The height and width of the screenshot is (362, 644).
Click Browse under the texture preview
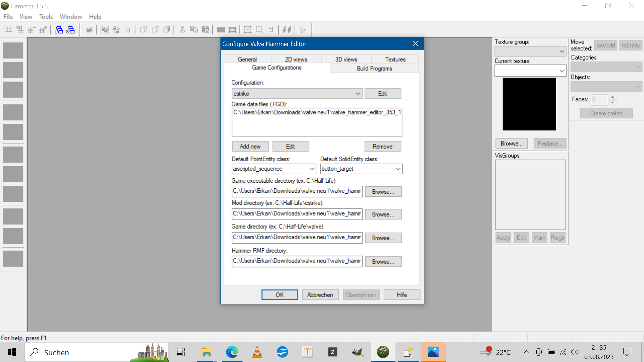pyautogui.click(x=512, y=143)
